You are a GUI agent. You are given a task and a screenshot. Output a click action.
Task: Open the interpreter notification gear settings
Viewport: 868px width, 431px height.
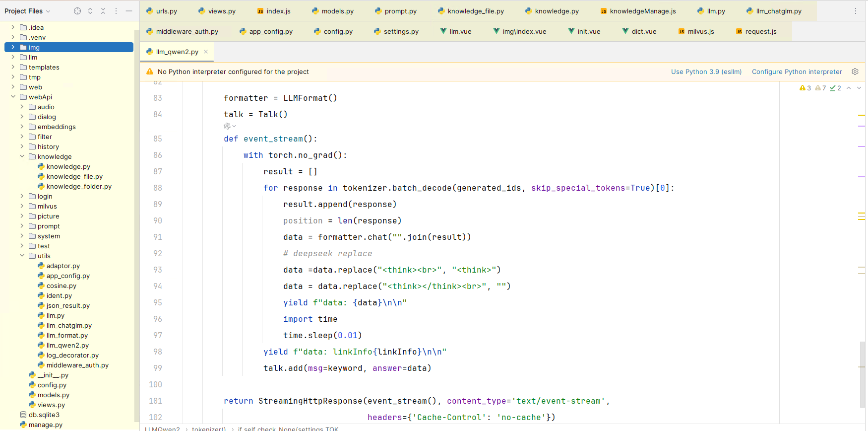coord(855,72)
